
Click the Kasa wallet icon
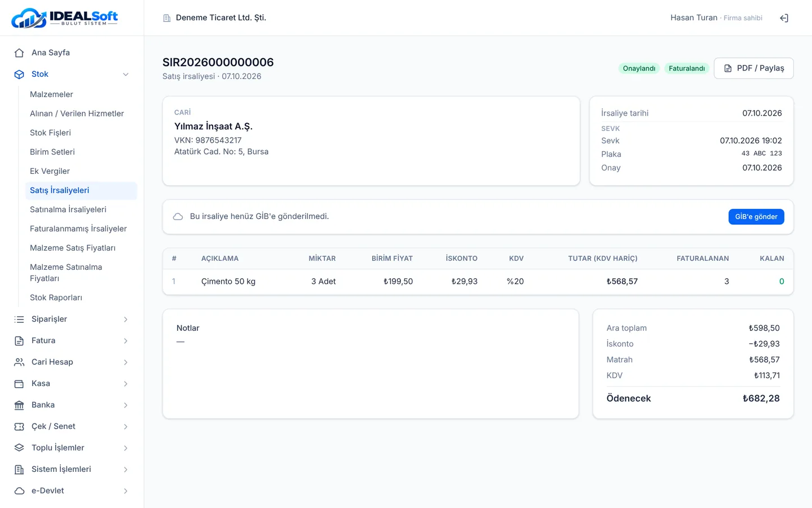click(x=19, y=383)
